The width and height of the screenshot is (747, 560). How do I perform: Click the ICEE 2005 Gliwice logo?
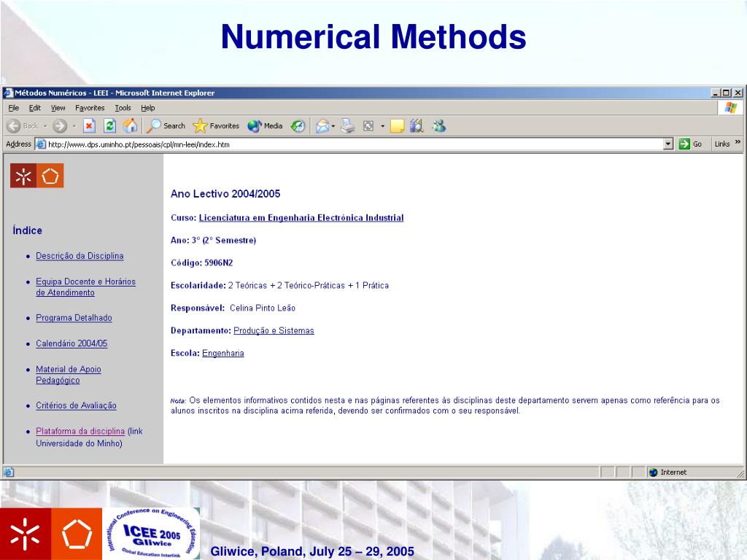152,533
